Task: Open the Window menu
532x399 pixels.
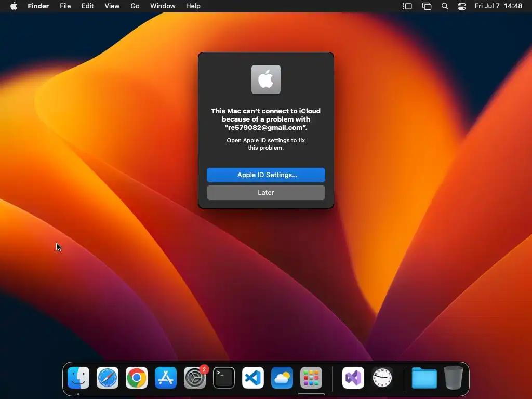Action: click(163, 6)
